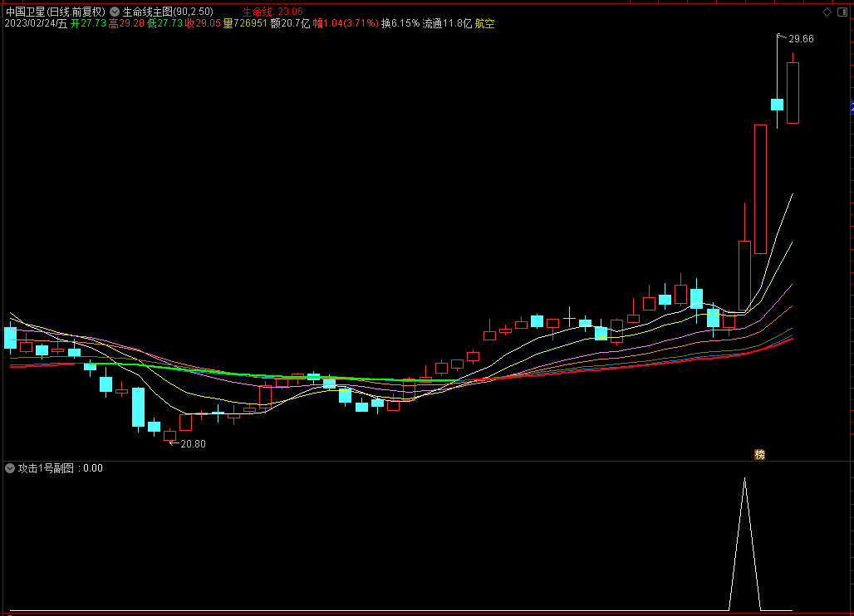Open the dropdown before 生命线主图 indicator

coord(115,12)
